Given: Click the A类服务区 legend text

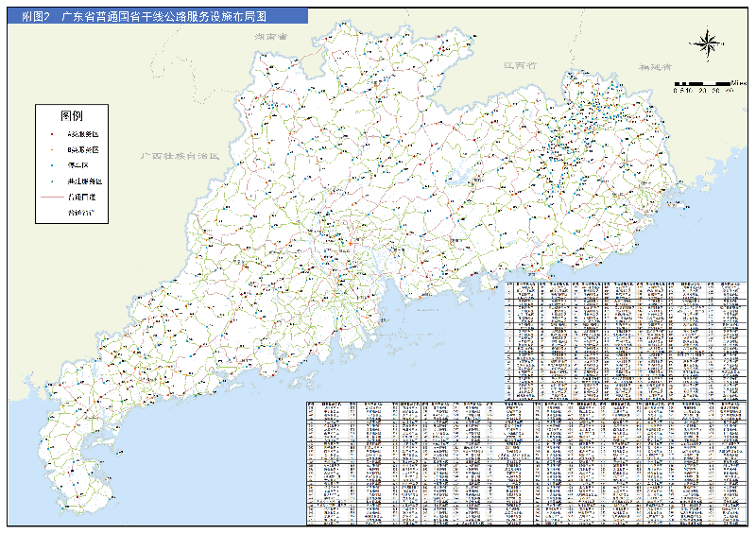Looking at the screenshot, I should point(83,134).
